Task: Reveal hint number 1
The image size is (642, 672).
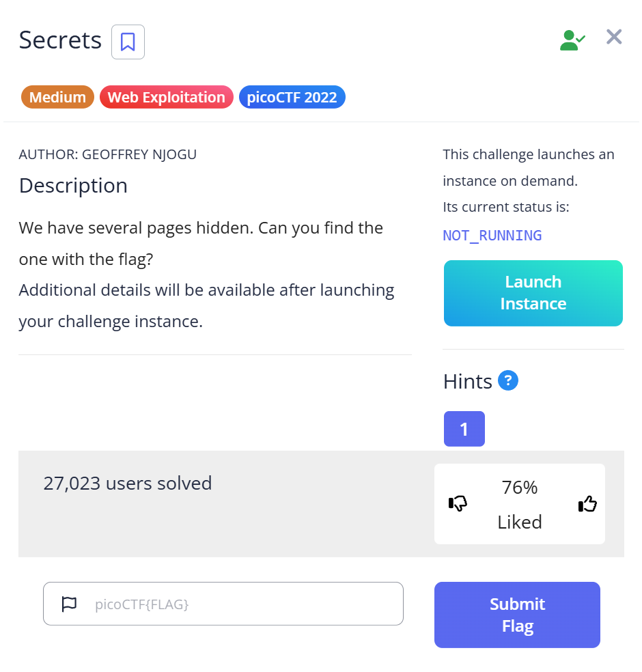Action: pyautogui.click(x=464, y=429)
